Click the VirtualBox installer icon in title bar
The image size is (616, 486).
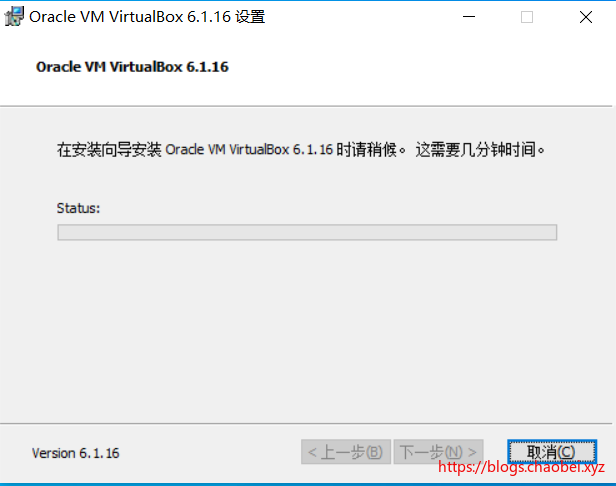pos(14,17)
